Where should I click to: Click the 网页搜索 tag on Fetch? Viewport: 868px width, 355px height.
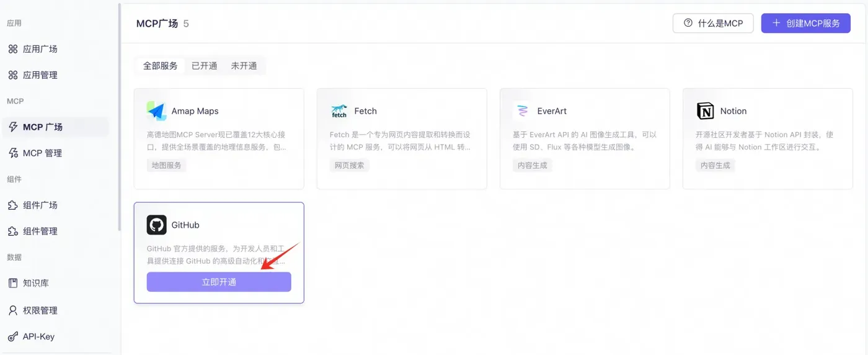(350, 166)
